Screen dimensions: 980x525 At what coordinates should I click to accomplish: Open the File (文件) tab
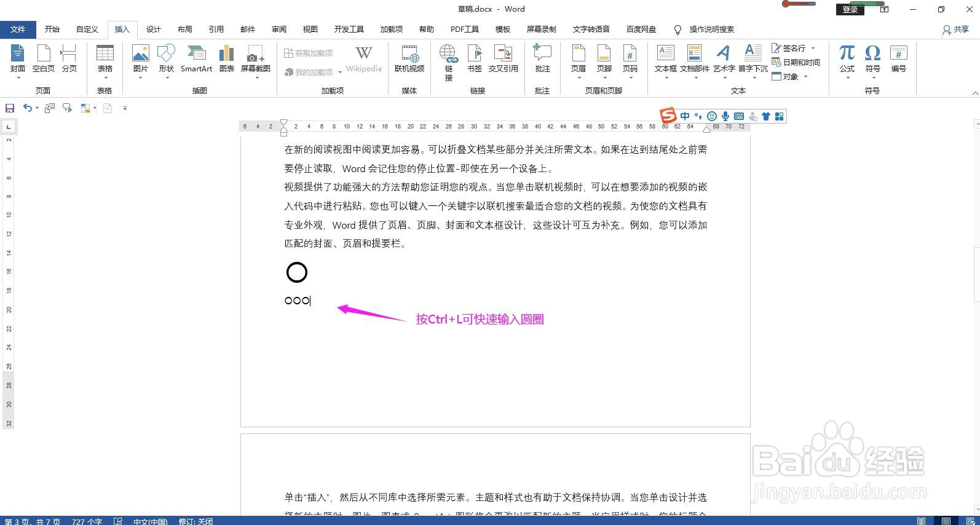tap(18, 30)
